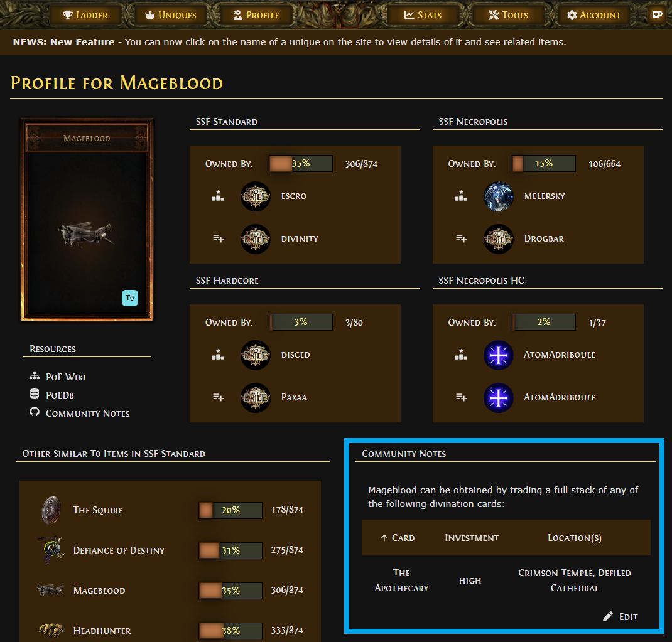
Task: Click the PoE Wiki hierarchy icon
Action: pos(35,376)
